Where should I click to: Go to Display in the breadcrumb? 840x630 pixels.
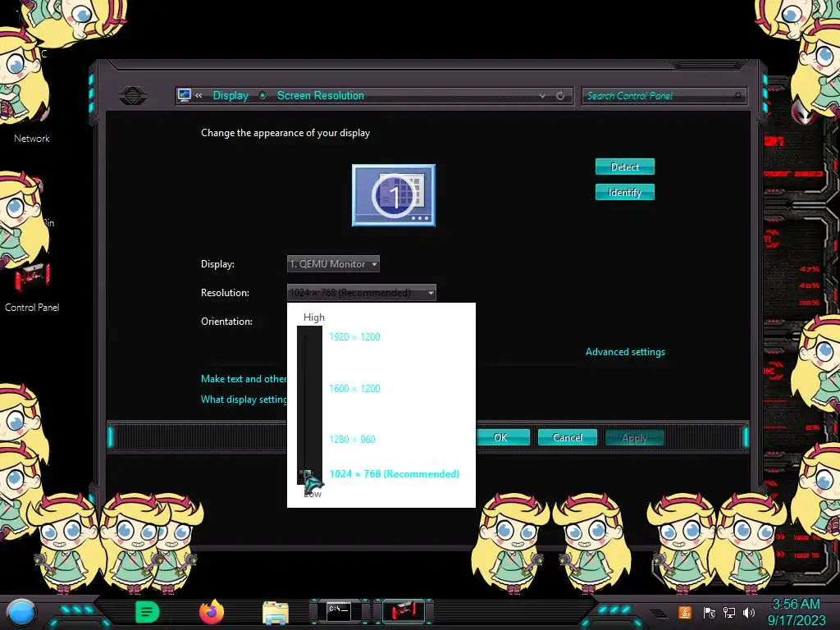click(231, 95)
